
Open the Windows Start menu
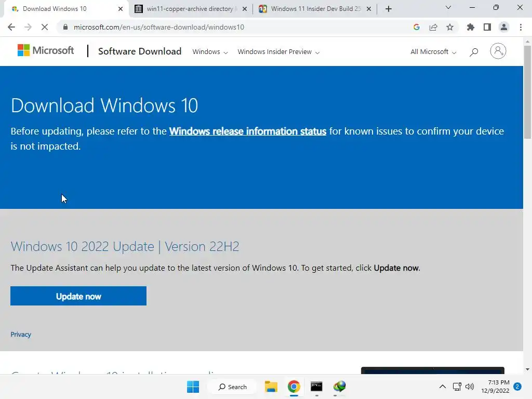coord(193,387)
